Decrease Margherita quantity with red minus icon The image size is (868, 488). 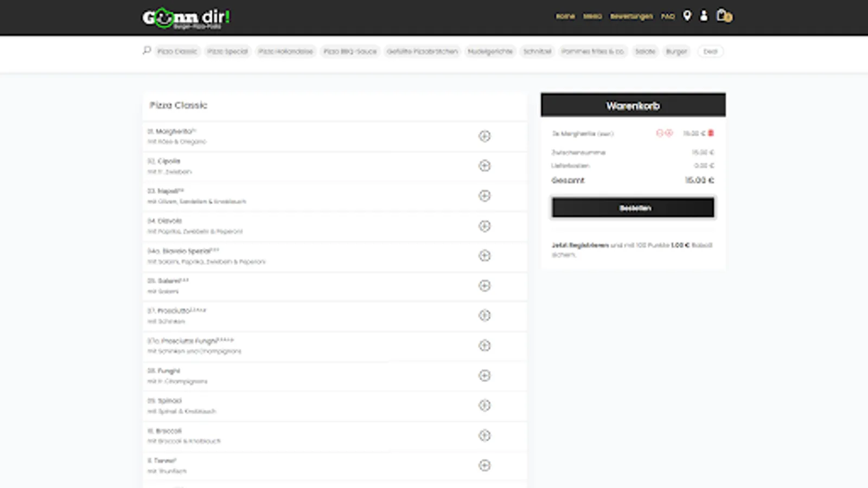pos(660,133)
